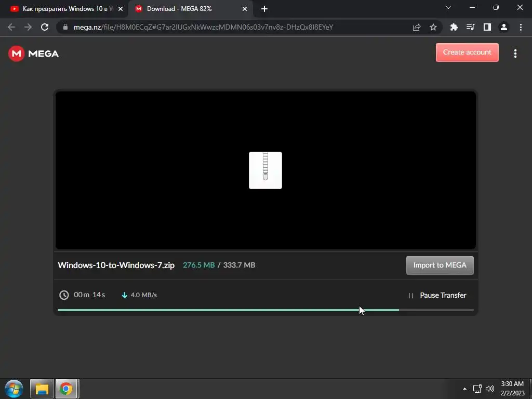Click the 00m 14s remaining time

click(x=89, y=295)
